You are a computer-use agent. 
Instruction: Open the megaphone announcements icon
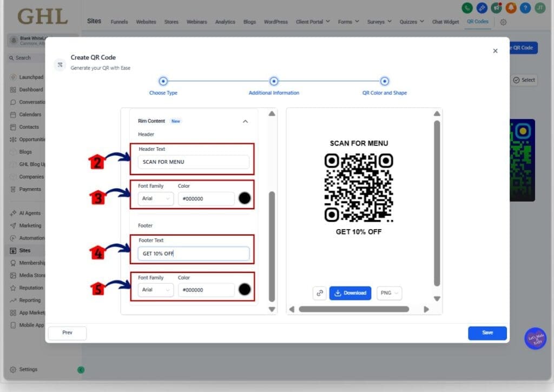tap(497, 8)
